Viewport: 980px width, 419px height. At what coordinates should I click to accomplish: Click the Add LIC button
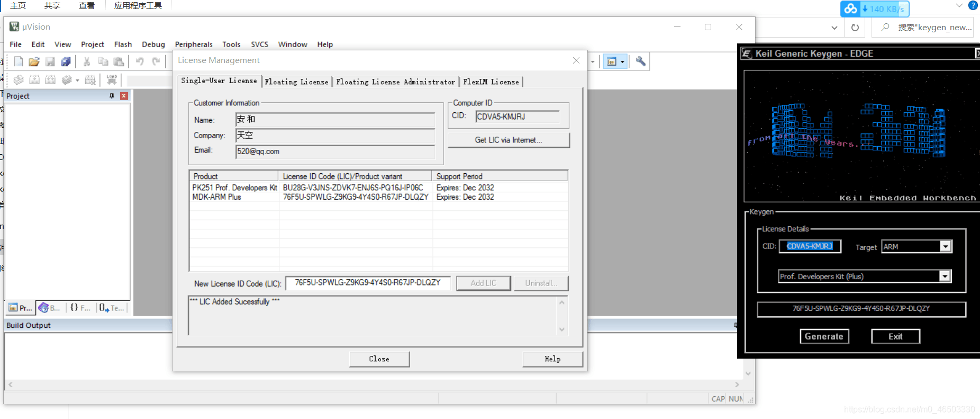(484, 283)
